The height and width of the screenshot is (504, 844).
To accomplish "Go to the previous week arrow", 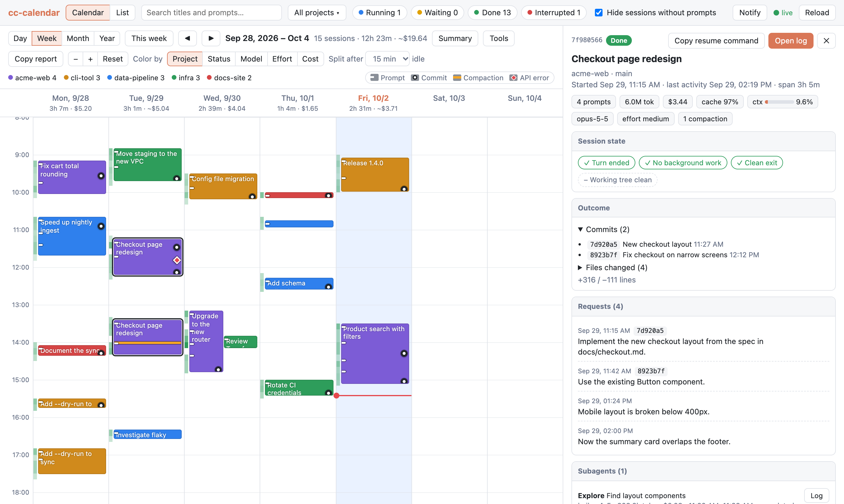I will [x=187, y=38].
